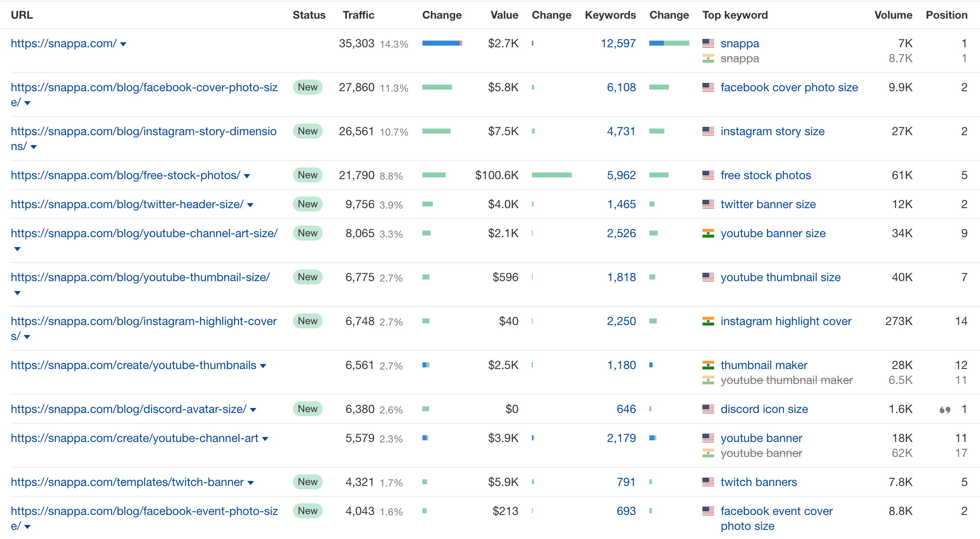Click India flag icon beside 'thumbnail maker'

point(708,365)
